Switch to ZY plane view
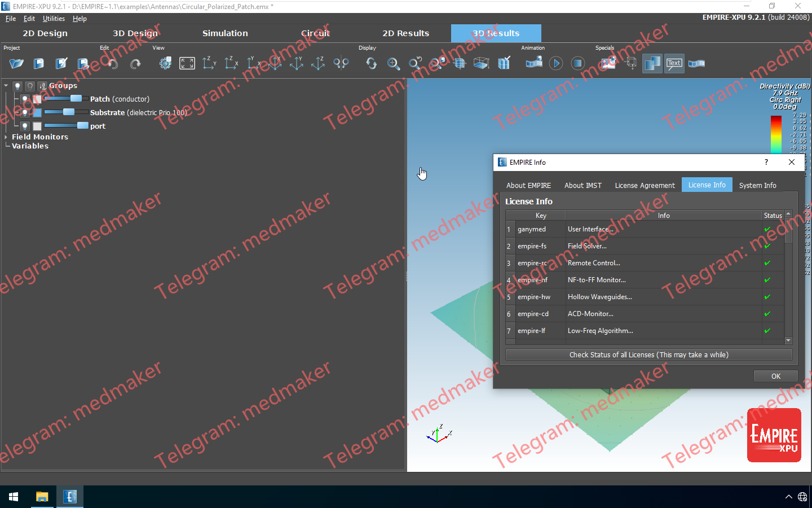 (x=209, y=63)
